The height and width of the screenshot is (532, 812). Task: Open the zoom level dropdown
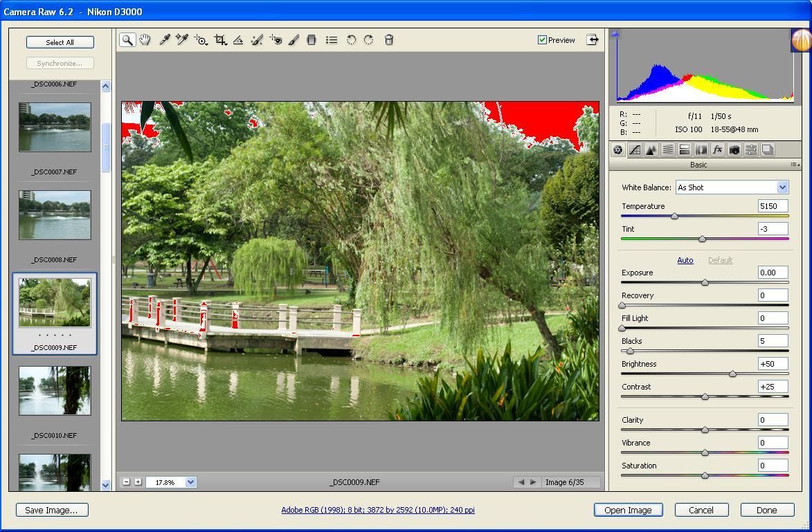point(190,482)
